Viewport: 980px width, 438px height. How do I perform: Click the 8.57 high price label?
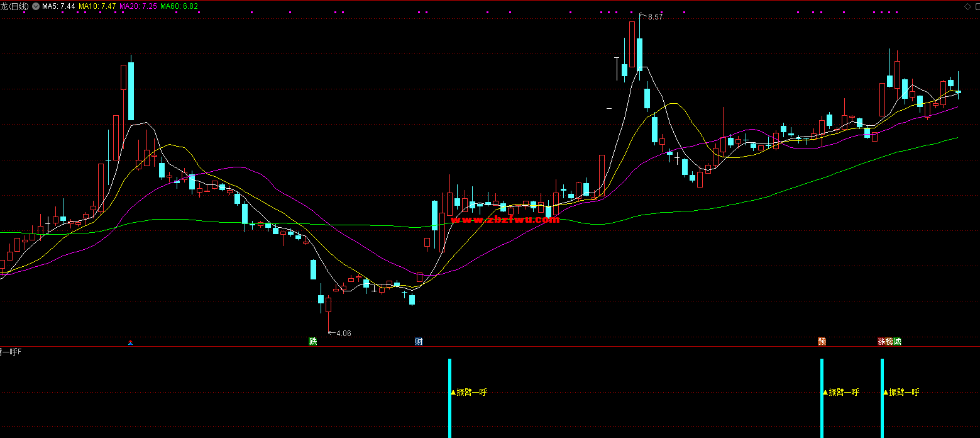pos(655,17)
